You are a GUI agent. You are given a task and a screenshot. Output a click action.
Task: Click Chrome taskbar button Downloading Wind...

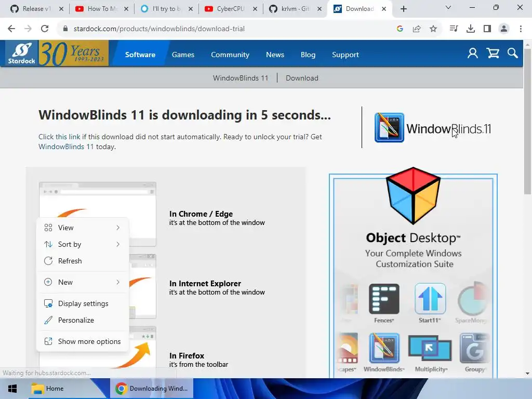[152, 389]
